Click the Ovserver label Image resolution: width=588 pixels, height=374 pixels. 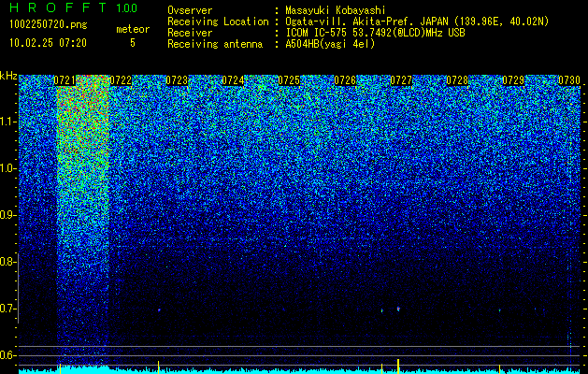pos(190,10)
